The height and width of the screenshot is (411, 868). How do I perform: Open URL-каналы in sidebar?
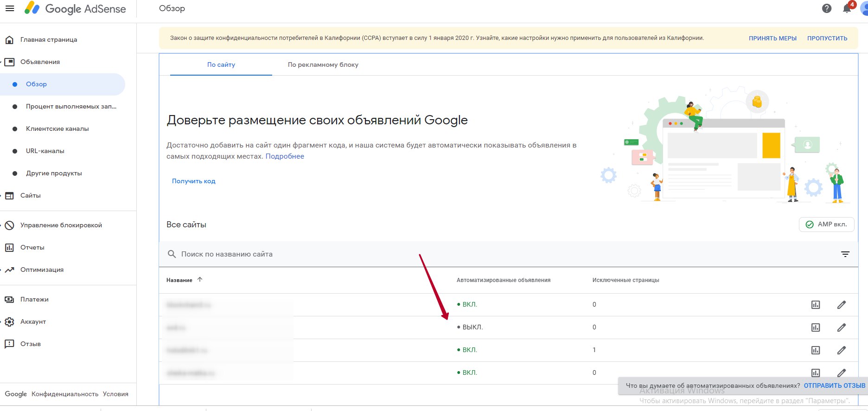[45, 151]
